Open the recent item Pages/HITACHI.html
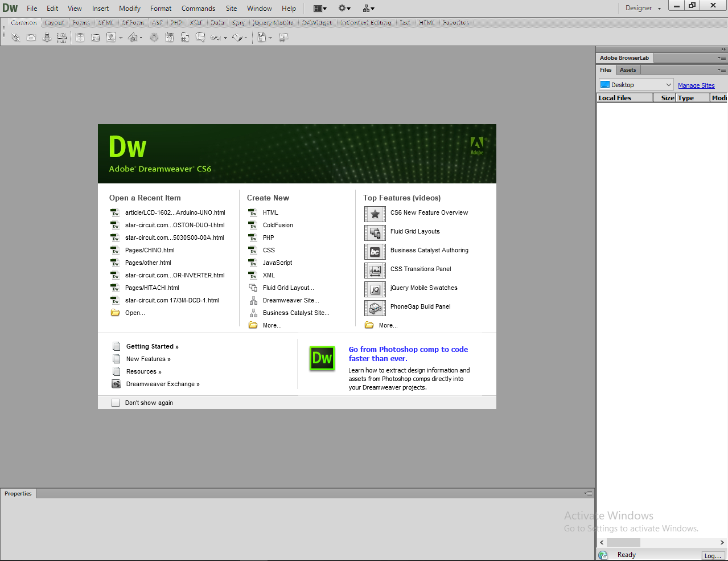Viewport: 728px width, 561px height. (x=152, y=288)
